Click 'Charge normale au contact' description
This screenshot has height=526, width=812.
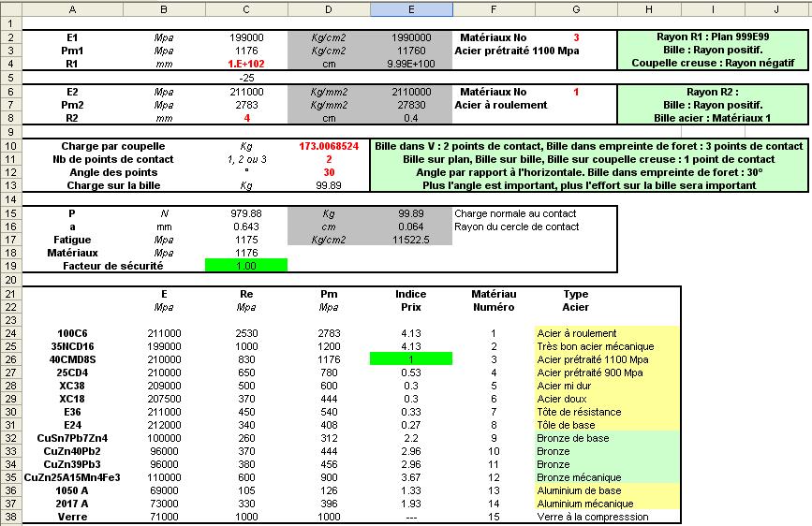515,213
